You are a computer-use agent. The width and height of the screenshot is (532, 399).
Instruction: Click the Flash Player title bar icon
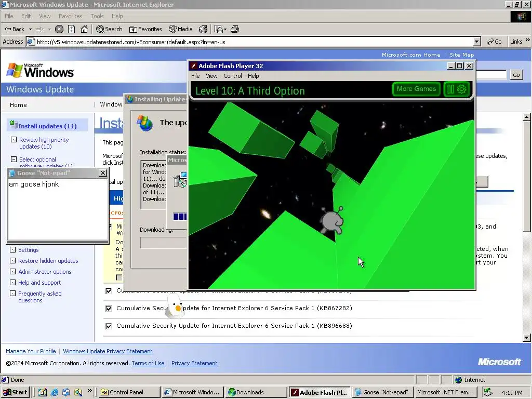pos(193,66)
